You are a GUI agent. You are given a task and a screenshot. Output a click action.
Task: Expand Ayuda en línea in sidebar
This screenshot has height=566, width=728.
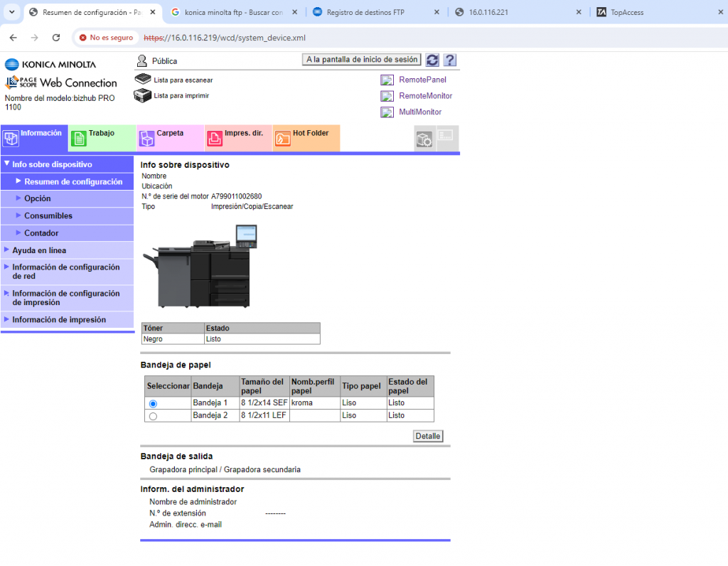click(x=39, y=250)
